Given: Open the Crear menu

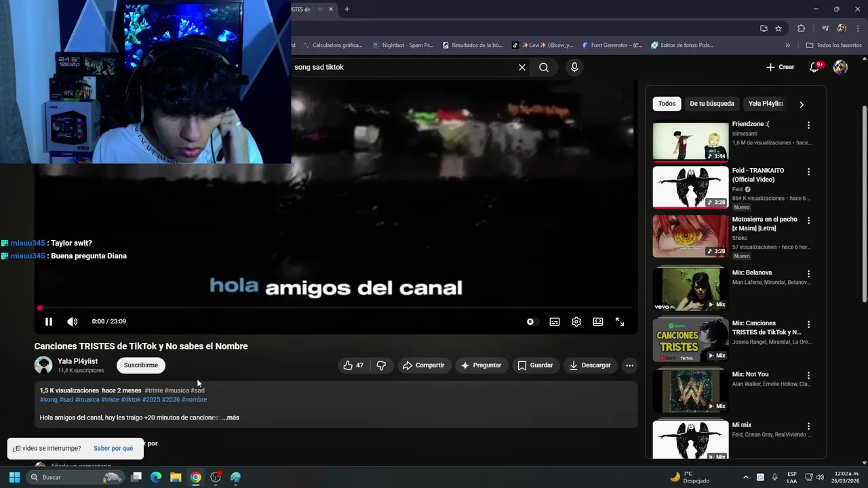Looking at the screenshot, I should pos(780,67).
